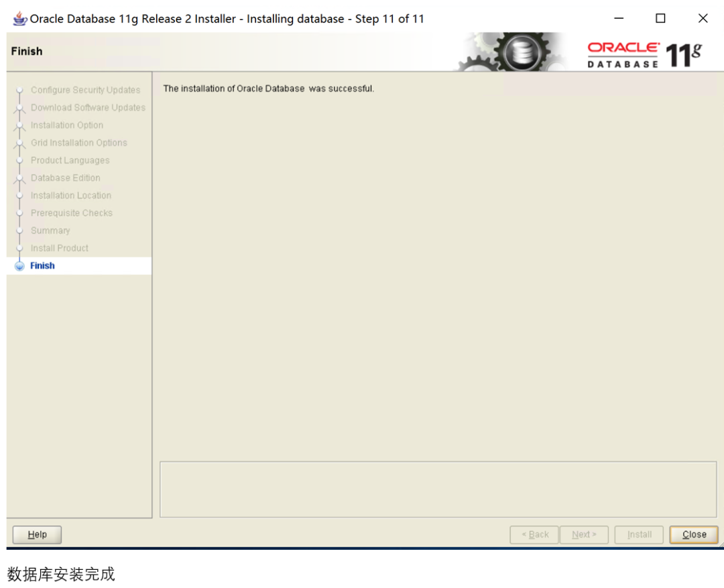Viewport: 724px width, 588px height.
Task: Select Download Software Updates step
Action: point(88,108)
